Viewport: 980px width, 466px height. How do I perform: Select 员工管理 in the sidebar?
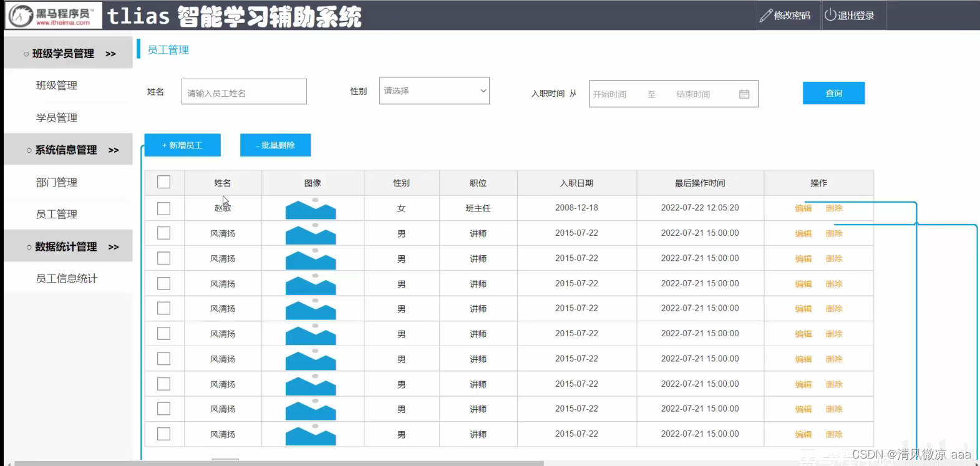(57, 214)
